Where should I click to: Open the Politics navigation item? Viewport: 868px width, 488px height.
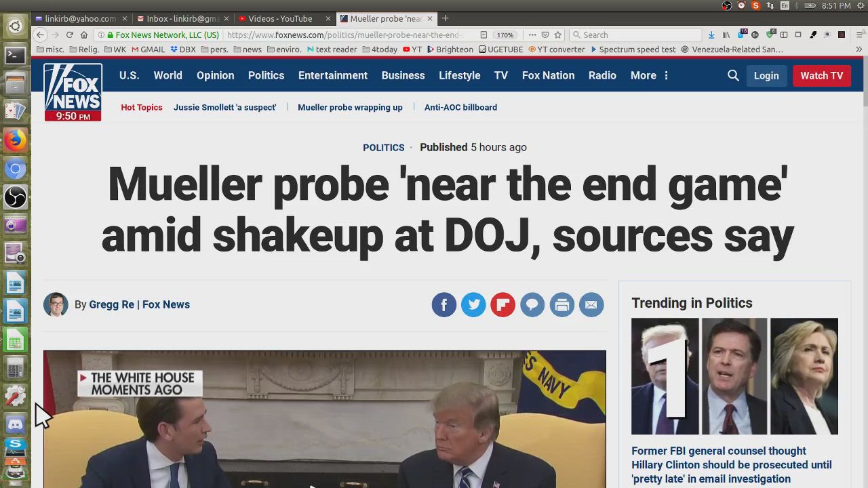(x=266, y=76)
